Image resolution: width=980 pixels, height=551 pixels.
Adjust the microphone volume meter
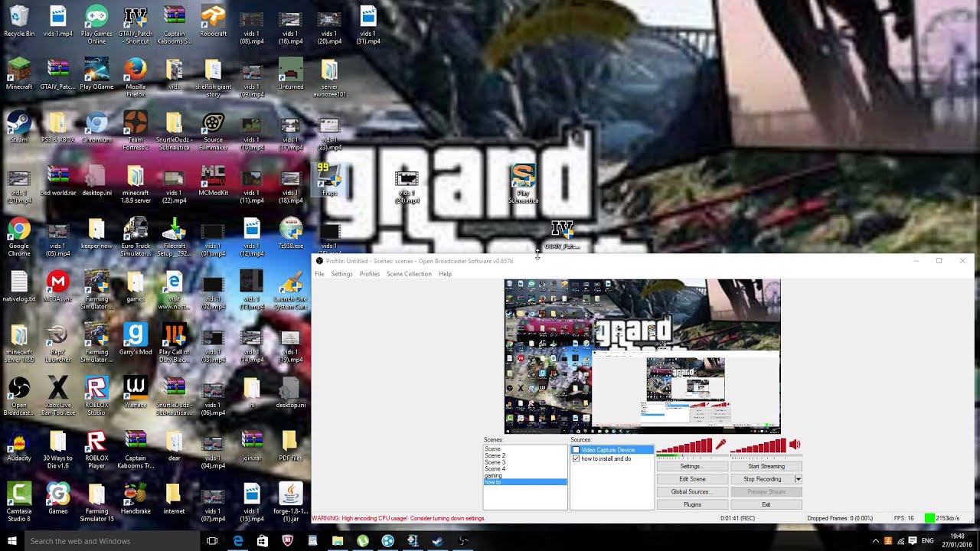click(684, 446)
